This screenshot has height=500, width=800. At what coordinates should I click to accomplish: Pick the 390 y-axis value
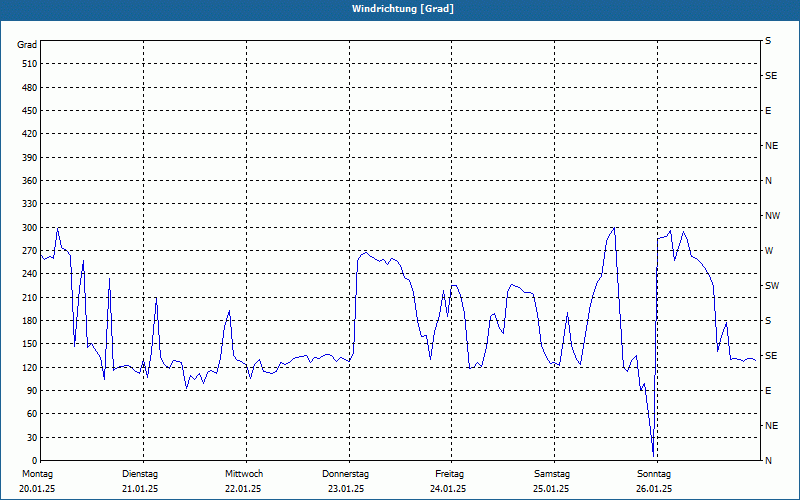coord(30,158)
